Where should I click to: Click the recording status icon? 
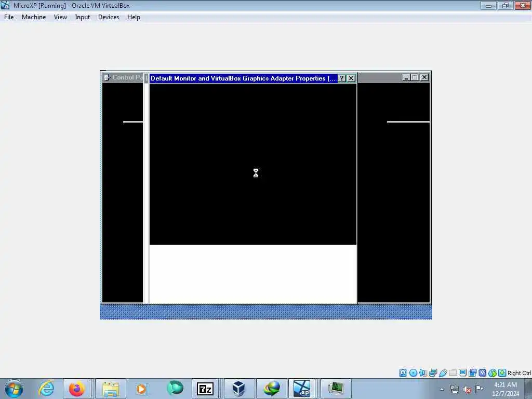[x=473, y=373]
